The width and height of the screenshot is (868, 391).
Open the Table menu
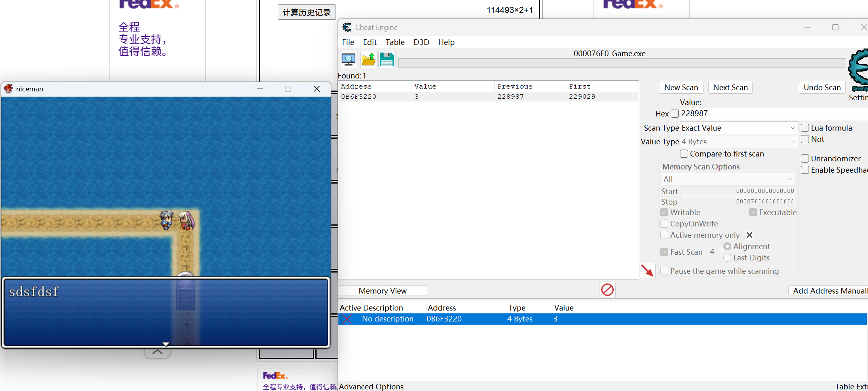(395, 42)
